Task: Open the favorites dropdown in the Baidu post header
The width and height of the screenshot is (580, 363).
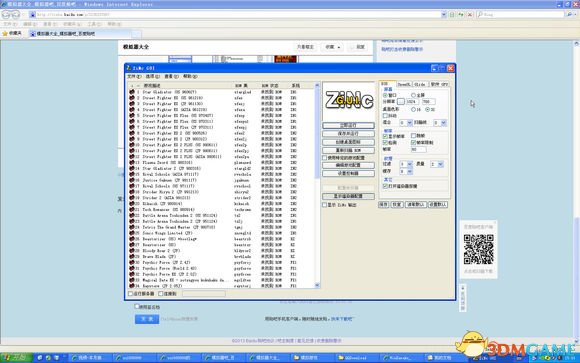Action: click(333, 47)
